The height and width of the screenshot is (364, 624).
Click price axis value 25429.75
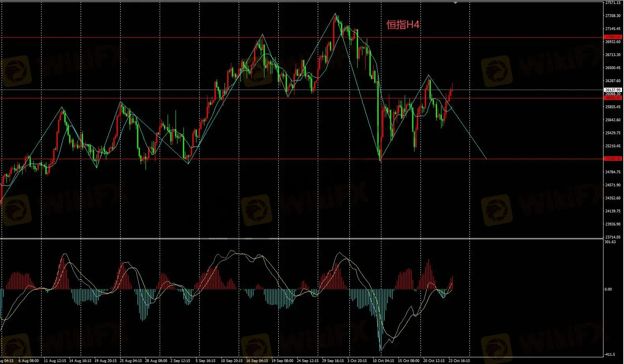(x=613, y=133)
